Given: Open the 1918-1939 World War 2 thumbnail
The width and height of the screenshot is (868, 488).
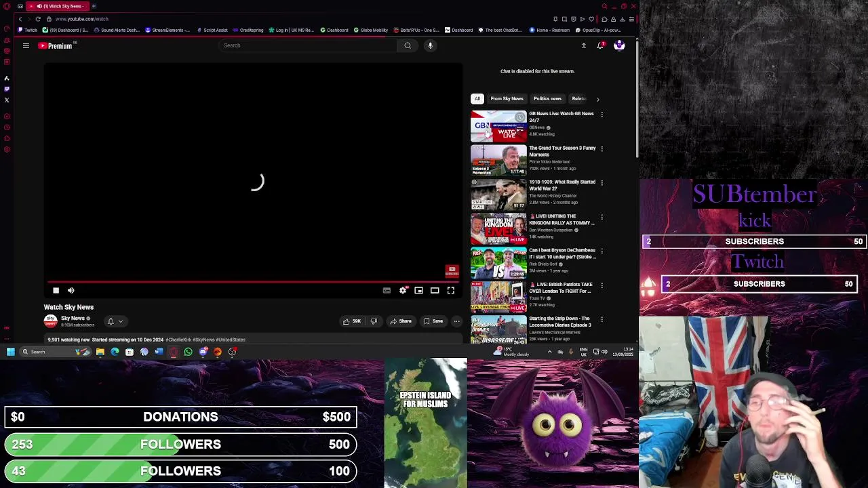Looking at the screenshot, I should point(498,194).
